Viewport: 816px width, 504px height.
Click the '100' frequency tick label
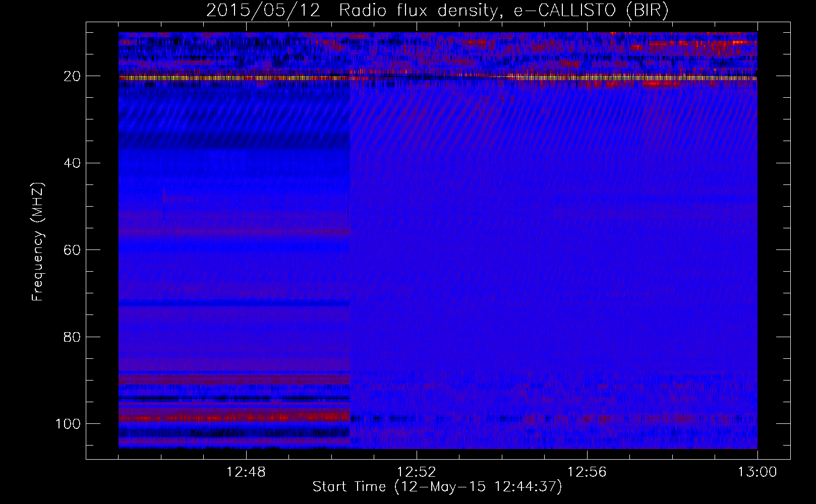coord(68,424)
